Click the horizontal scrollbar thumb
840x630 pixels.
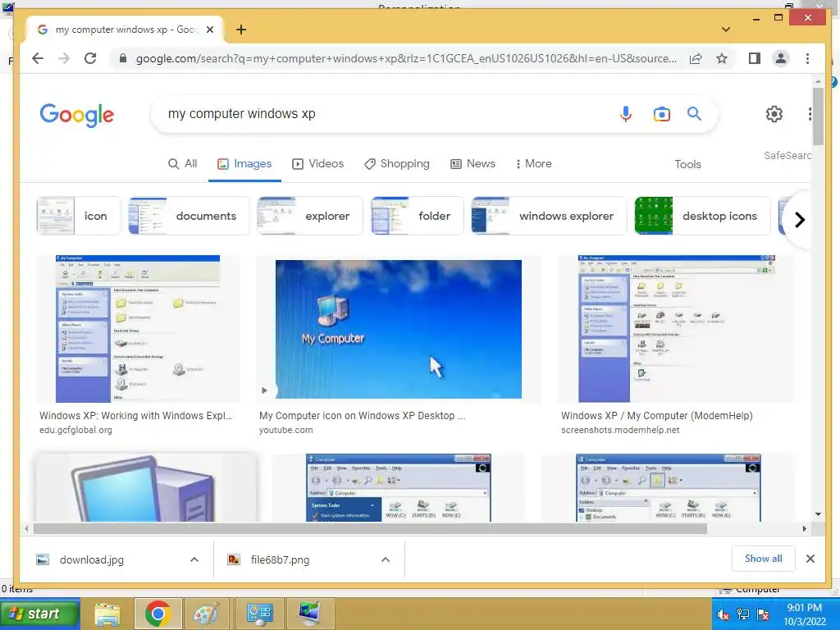point(370,529)
